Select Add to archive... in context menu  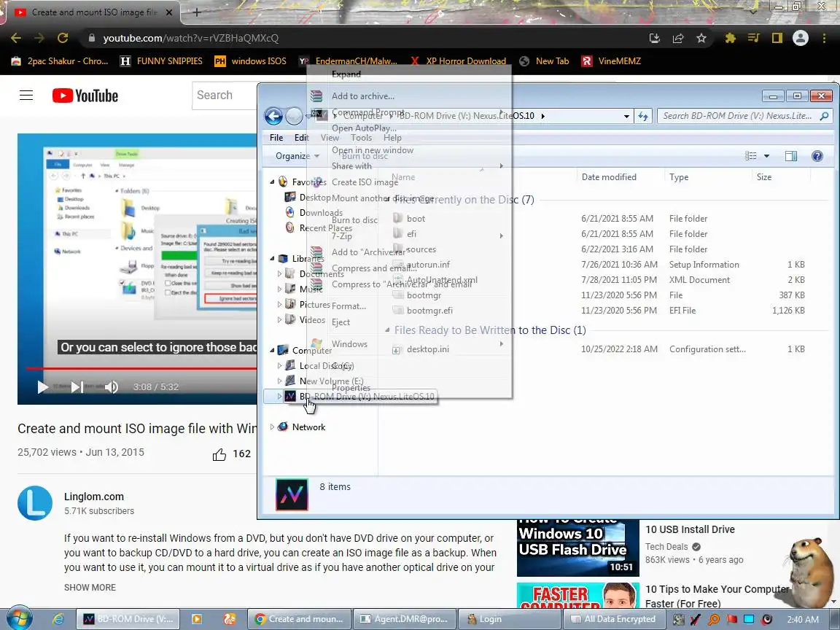pyautogui.click(x=362, y=96)
